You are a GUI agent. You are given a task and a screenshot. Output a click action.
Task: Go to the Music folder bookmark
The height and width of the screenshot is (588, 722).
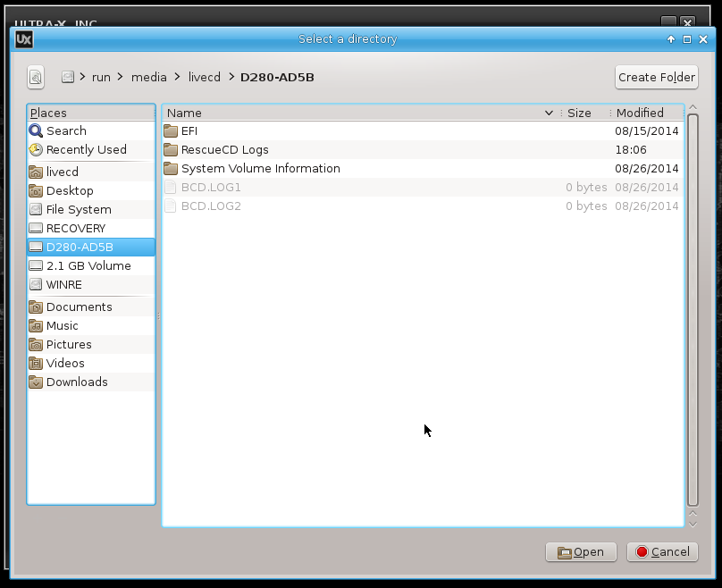pos(62,326)
